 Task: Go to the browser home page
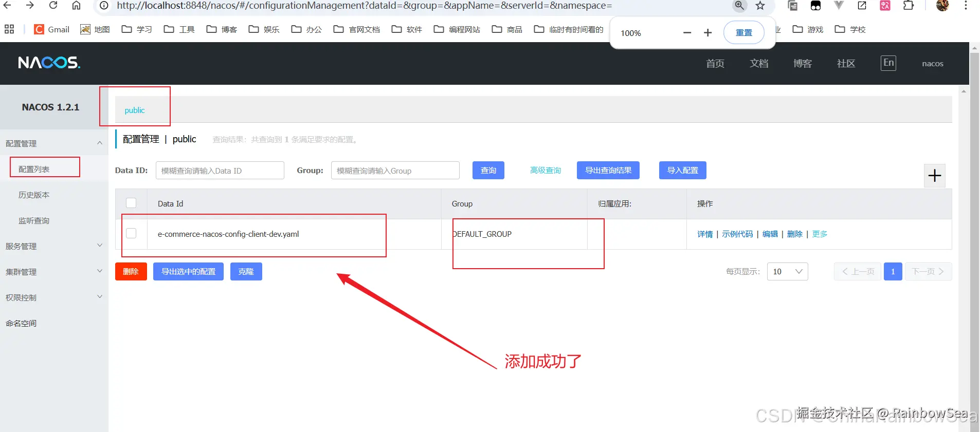pyautogui.click(x=76, y=5)
